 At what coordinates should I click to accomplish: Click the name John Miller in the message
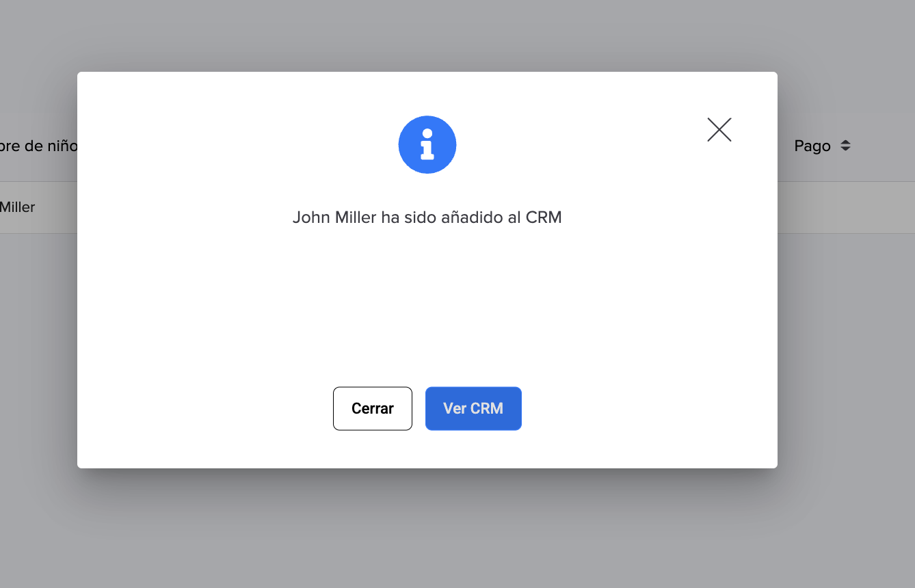point(334,217)
